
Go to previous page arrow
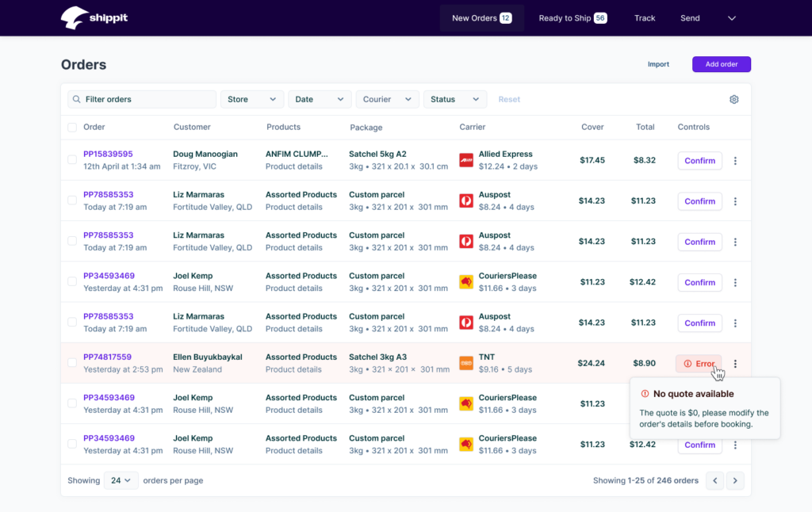click(715, 480)
